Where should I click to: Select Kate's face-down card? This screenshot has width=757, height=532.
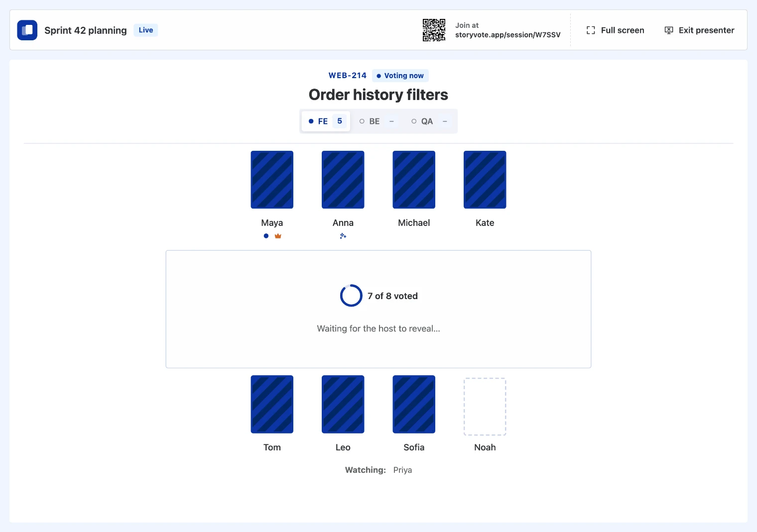click(x=485, y=180)
